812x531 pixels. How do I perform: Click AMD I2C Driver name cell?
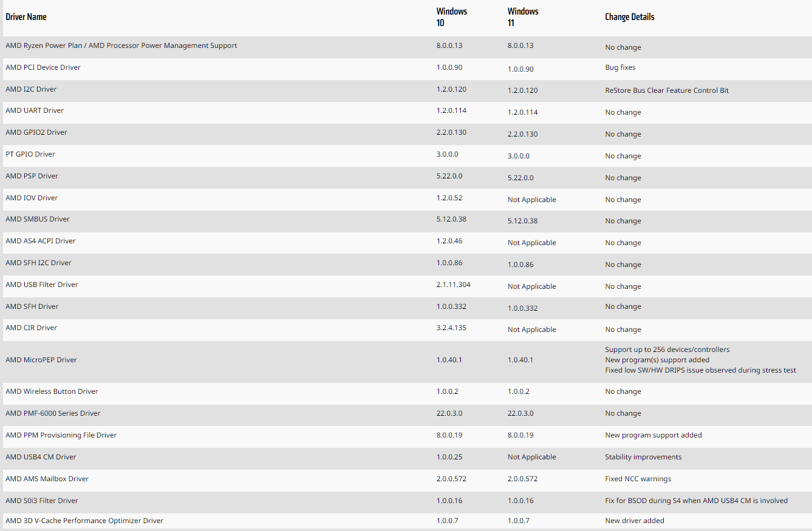coord(31,89)
